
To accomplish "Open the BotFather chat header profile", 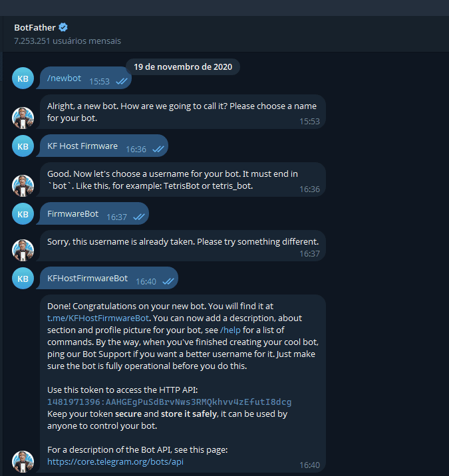I will pos(36,27).
